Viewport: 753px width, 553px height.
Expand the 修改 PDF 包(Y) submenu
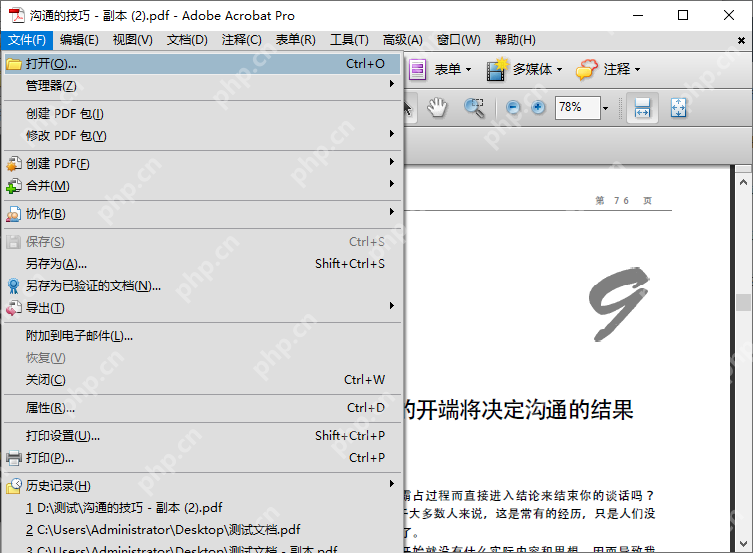pos(202,136)
